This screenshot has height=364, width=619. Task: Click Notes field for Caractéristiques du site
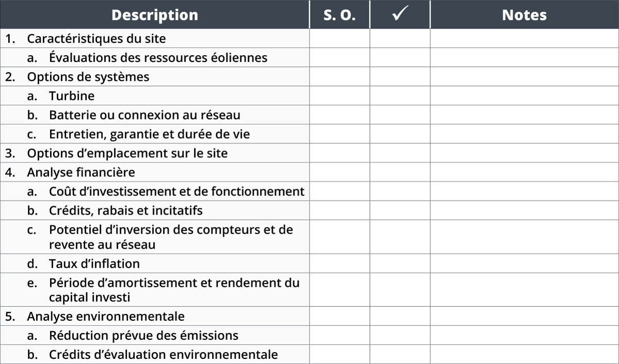point(525,38)
